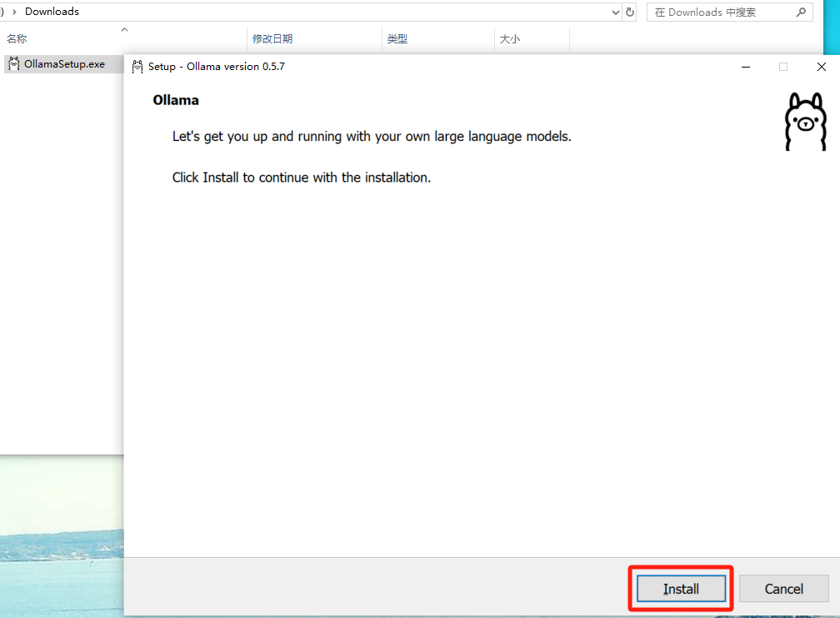This screenshot has width=840, height=618.
Task: Click the llama icon beside OllamaSetup.exe
Action: [14, 63]
